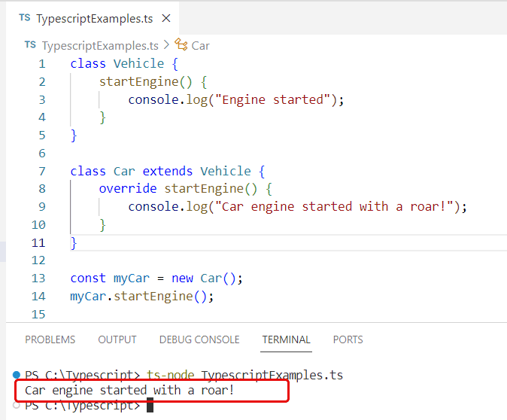The height and width of the screenshot is (420, 507).
Task: Click 'myCar.startEngine();' on line 14
Action: click(x=142, y=297)
